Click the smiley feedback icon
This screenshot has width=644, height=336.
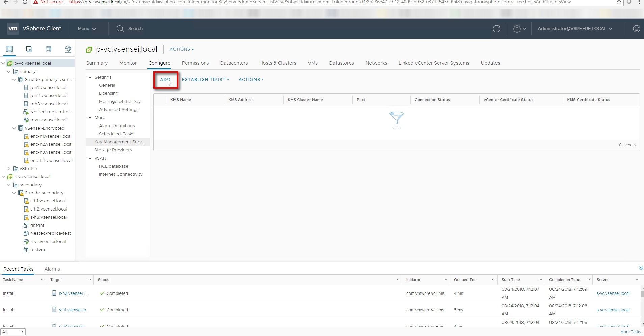coord(636,29)
